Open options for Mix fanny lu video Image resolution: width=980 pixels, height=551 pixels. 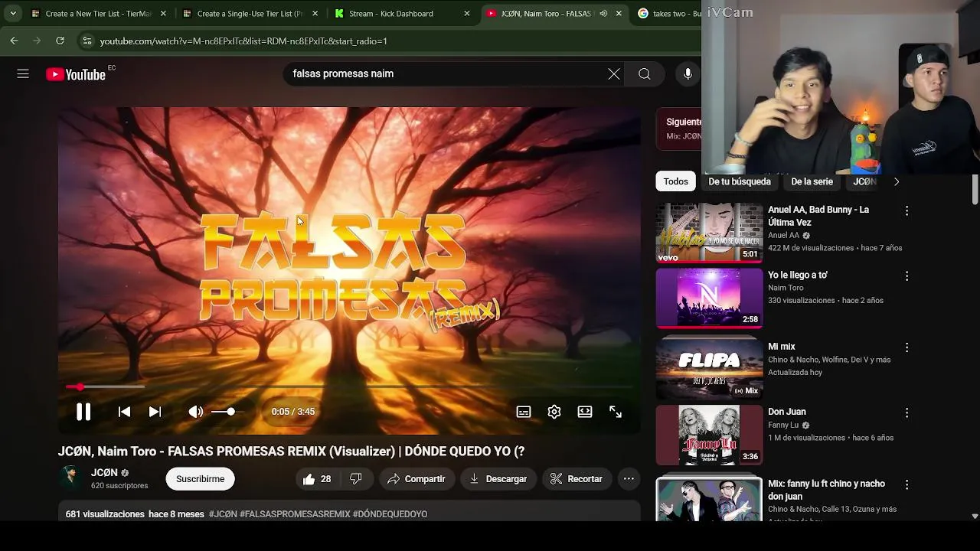pyautogui.click(x=906, y=484)
